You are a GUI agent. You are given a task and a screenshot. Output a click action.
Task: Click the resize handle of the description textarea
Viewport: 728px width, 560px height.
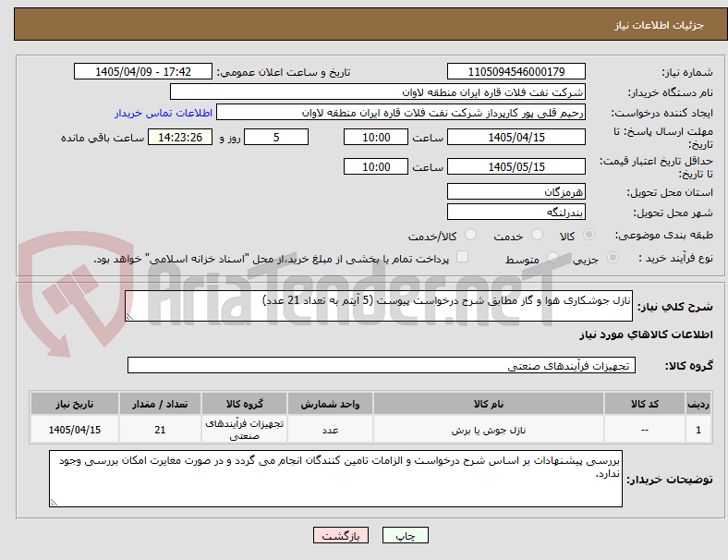(129, 317)
